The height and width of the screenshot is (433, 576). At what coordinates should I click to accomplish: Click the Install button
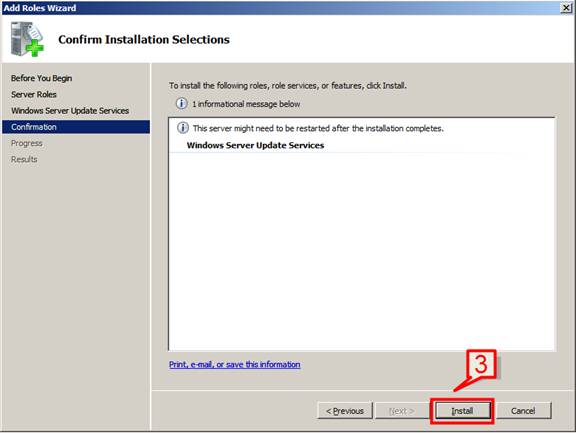[462, 411]
